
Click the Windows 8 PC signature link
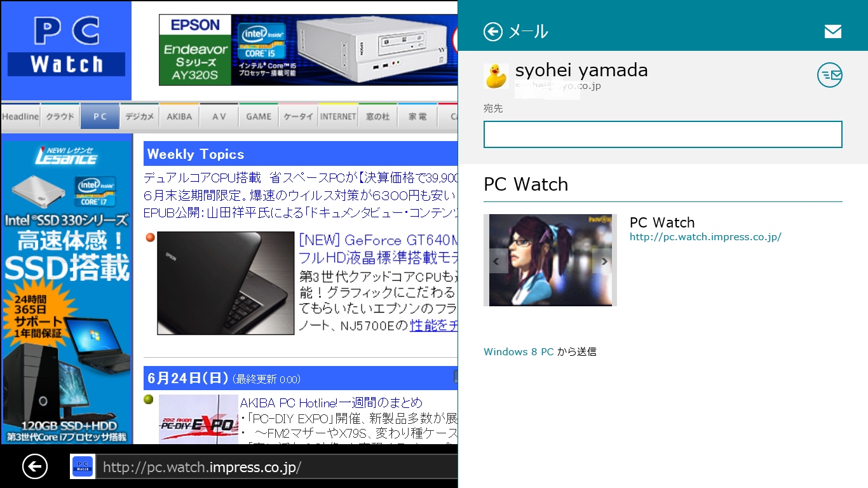pyautogui.click(x=519, y=351)
